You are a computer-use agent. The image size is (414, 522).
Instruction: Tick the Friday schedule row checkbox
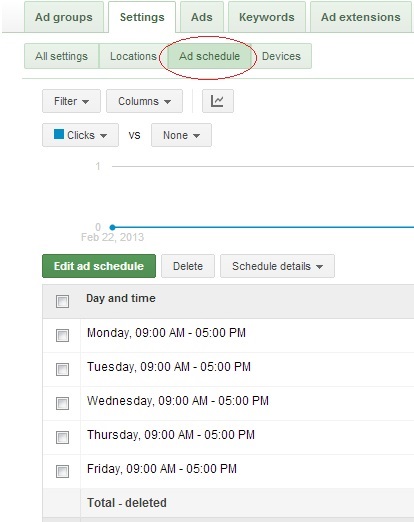pyautogui.click(x=62, y=471)
